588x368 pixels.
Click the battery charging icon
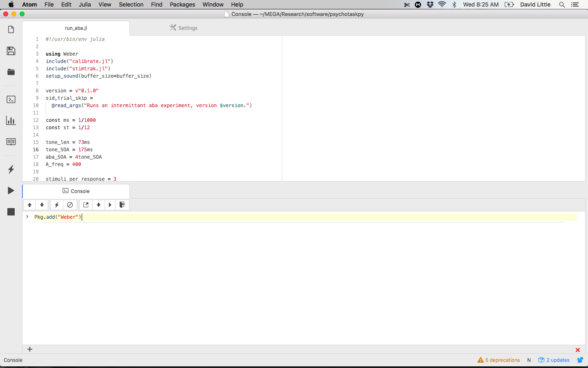(509, 4)
